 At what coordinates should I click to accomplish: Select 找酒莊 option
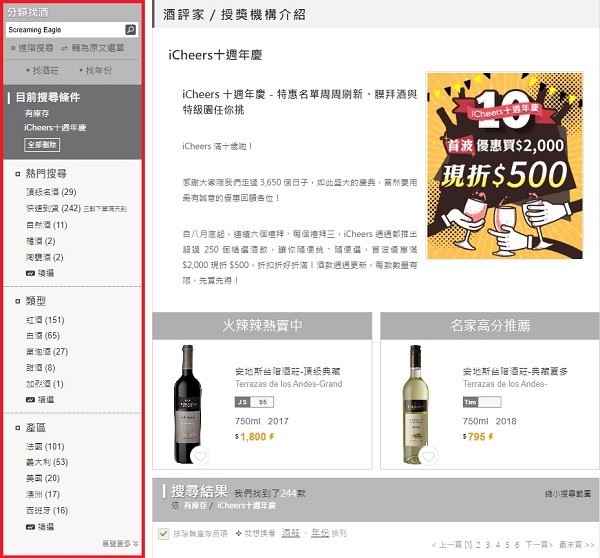tap(42, 70)
